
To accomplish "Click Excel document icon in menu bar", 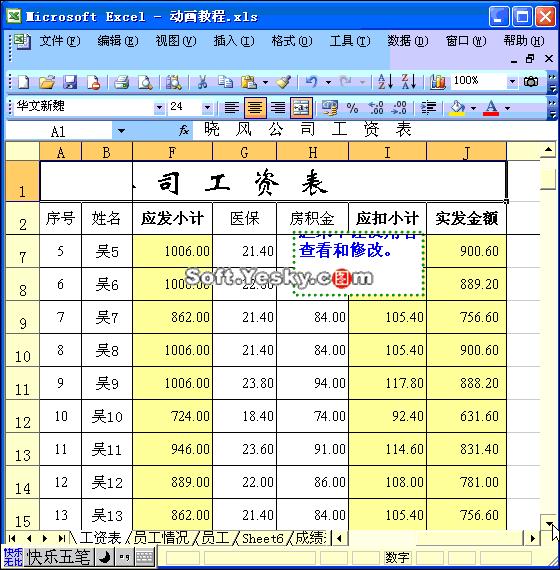I will tap(22, 42).
